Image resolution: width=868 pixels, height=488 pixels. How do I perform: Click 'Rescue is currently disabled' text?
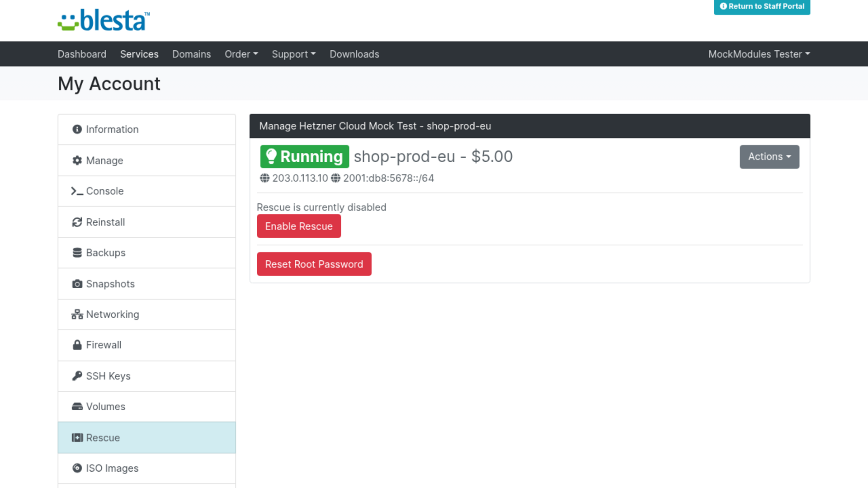tap(321, 207)
